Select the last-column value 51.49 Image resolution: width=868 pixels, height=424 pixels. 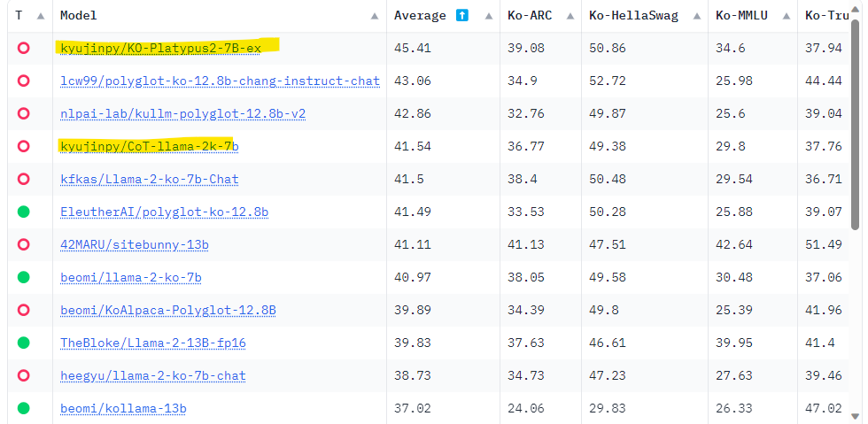pos(824,244)
